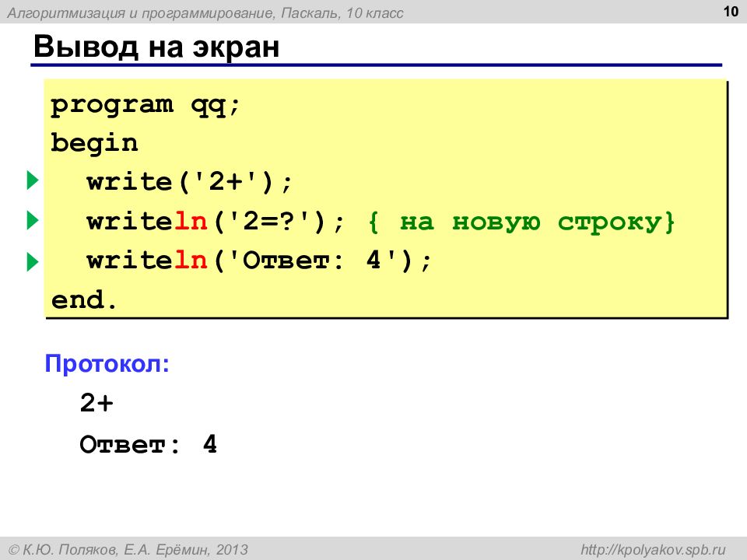Screen dimensions: 747x560
Task: Select the 'program qq;' code line
Action: click(x=145, y=106)
